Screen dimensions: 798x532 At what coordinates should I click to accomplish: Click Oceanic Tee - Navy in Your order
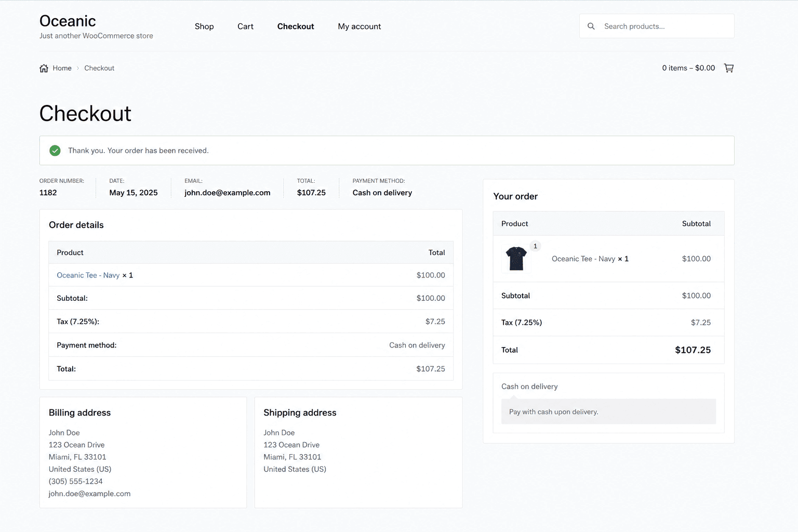pyautogui.click(x=583, y=259)
